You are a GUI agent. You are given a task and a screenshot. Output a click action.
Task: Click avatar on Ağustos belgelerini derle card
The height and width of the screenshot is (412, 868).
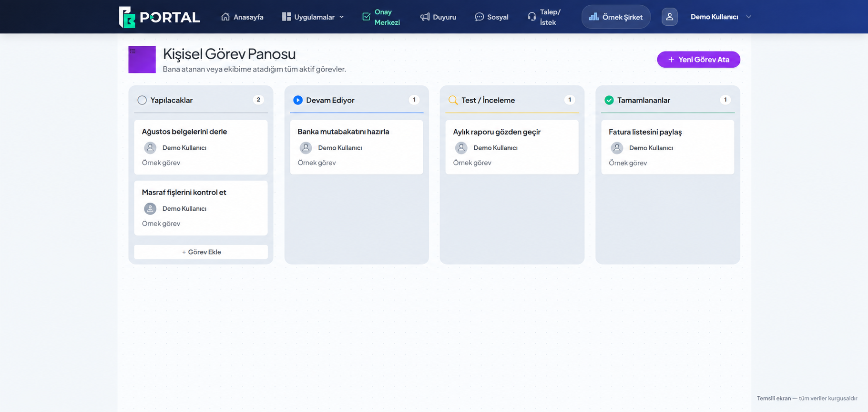150,148
